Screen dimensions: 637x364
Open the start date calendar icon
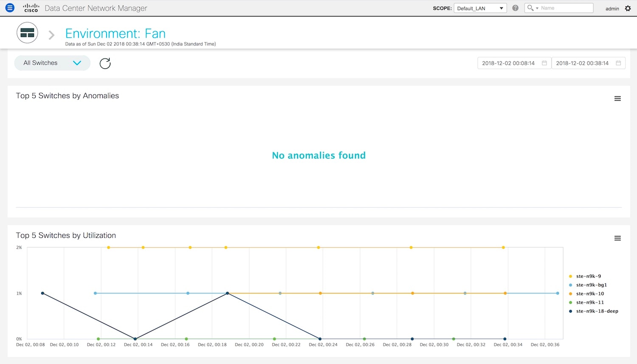coord(544,63)
